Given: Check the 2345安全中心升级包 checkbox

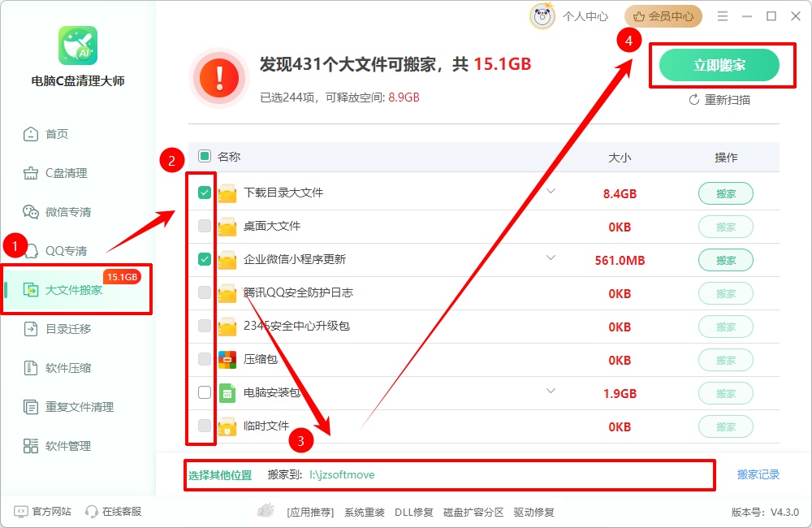Looking at the screenshot, I should click(x=205, y=326).
